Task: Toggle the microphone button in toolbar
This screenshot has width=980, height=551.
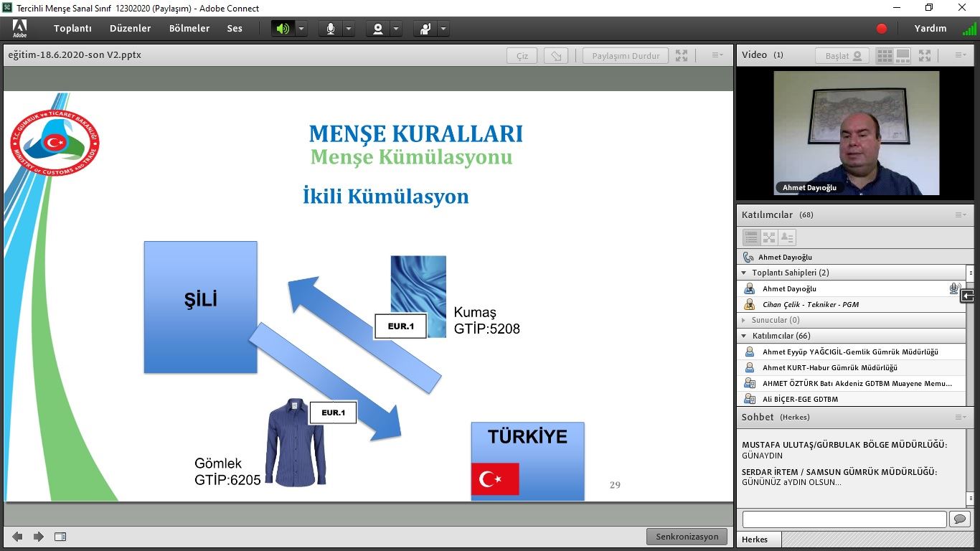Action: 330,29
